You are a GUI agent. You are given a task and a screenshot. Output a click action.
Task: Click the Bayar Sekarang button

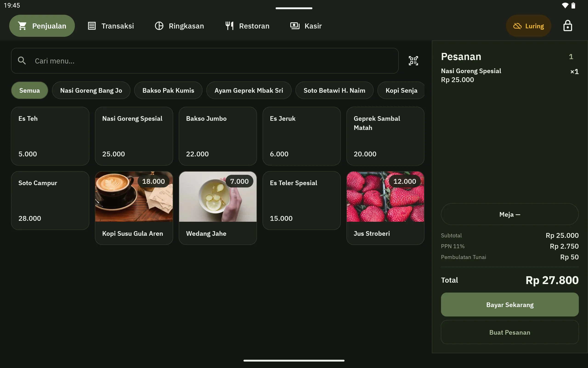tap(510, 305)
